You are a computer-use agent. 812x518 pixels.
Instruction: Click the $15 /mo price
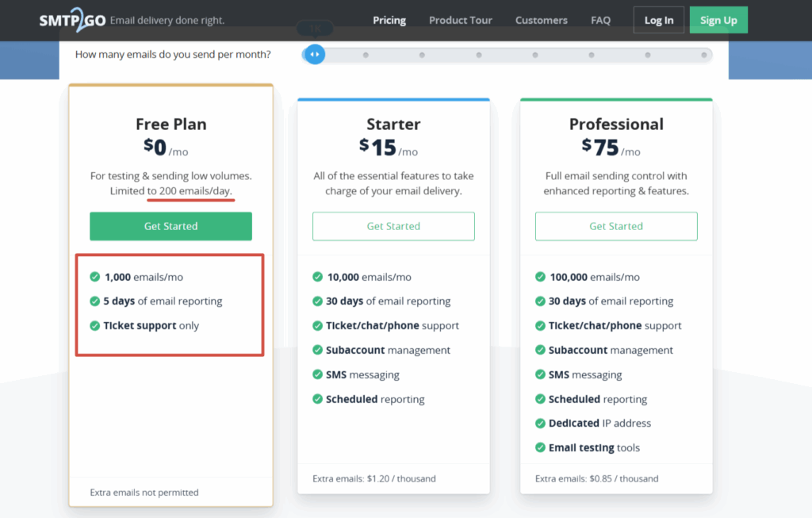pos(389,148)
